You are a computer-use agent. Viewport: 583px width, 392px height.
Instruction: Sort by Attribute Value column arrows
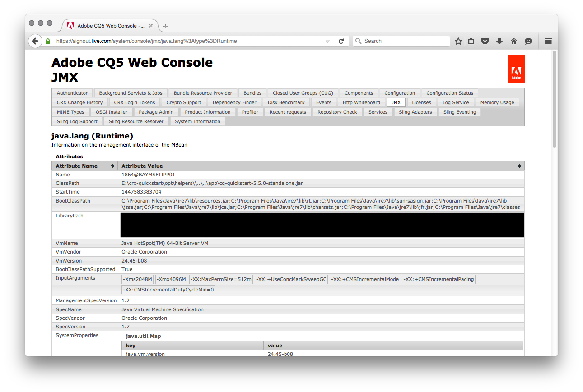coord(519,166)
